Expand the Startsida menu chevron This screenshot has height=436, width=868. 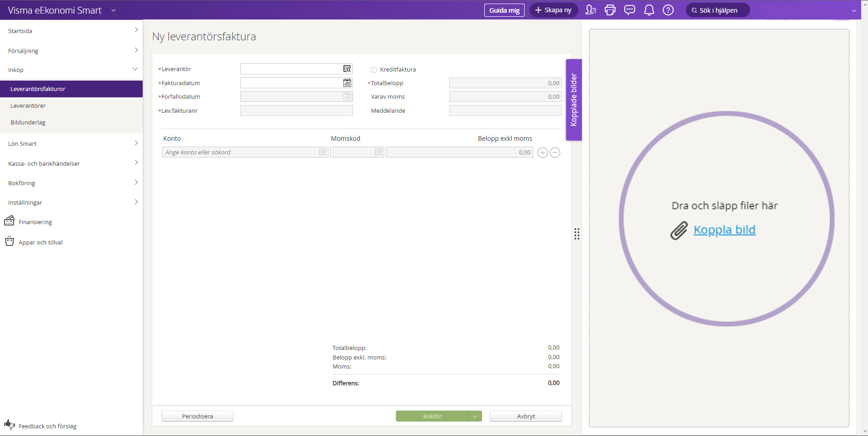pos(136,30)
